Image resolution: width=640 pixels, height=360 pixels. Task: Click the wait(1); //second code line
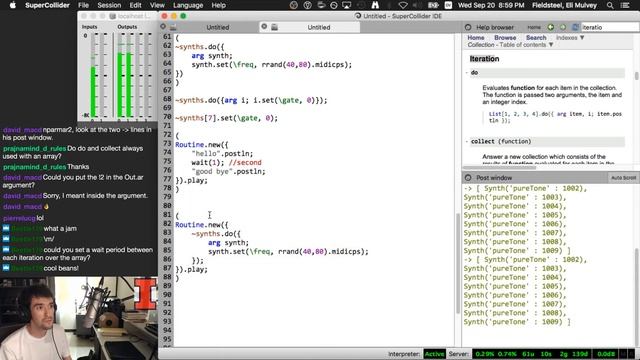227,162
